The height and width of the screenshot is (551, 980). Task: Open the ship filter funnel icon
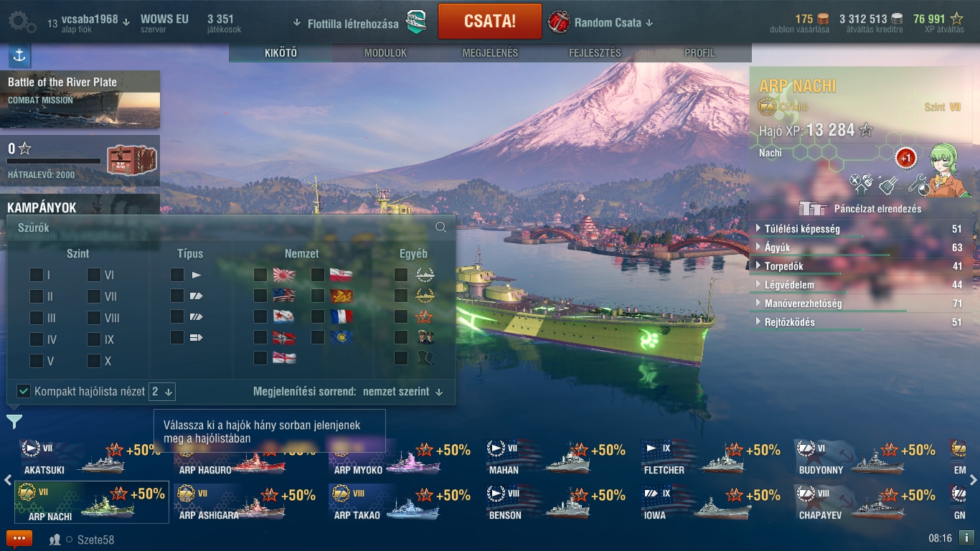(14, 422)
